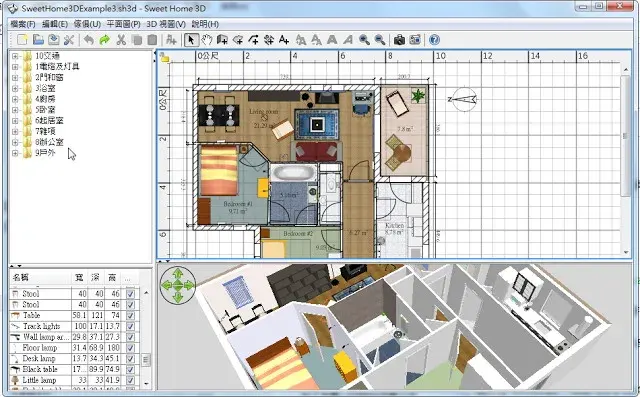
Task: Expand the 8辦公室 catalog folder
Action: pyautogui.click(x=15, y=142)
